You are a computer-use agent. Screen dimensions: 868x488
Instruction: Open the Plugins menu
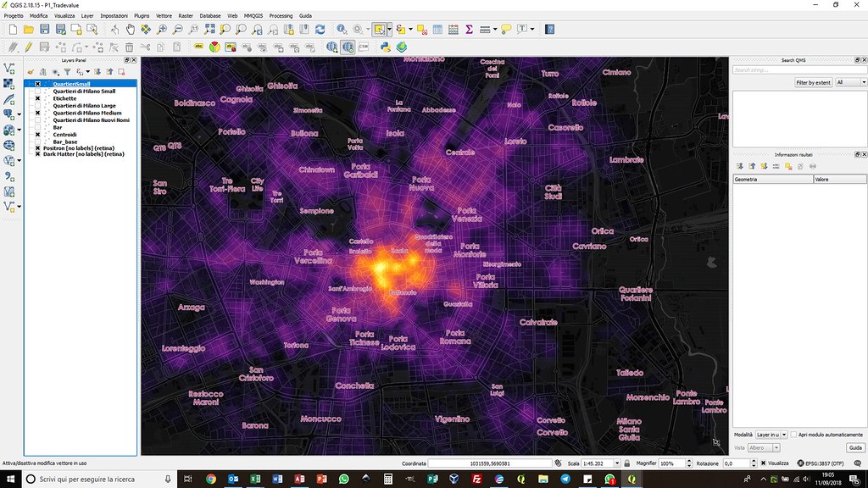142,15
